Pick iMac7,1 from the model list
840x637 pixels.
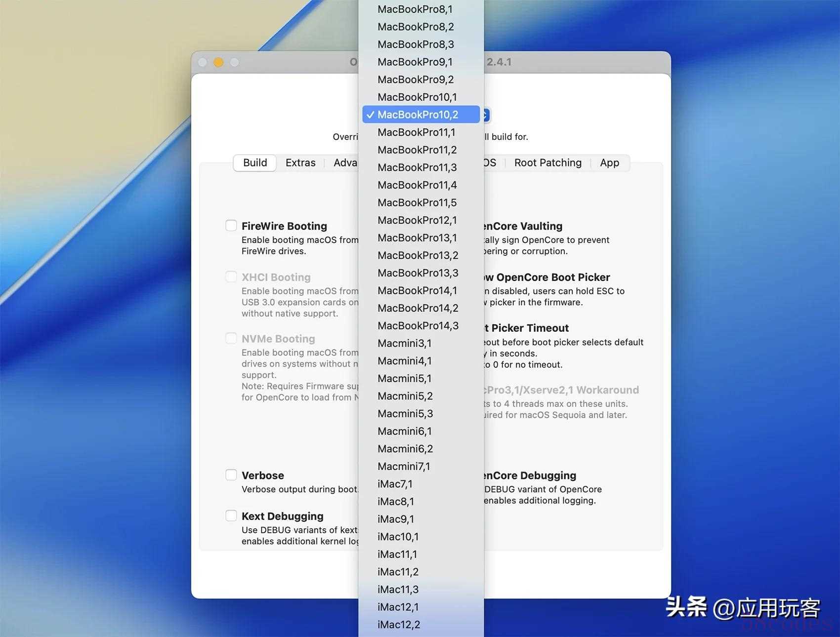pyautogui.click(x=421, y=484)
